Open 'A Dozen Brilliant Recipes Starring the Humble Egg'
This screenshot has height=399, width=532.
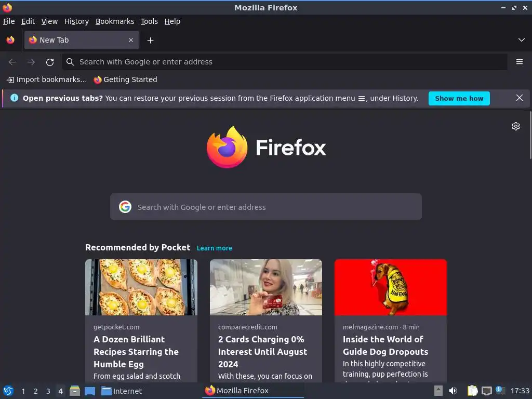[136, 352]
